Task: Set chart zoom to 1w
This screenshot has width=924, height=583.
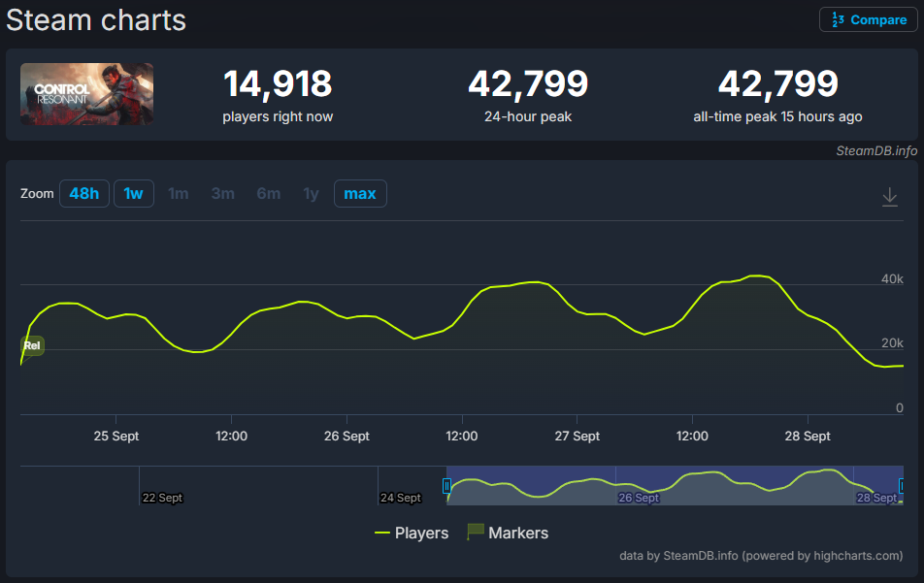Action: pos(134,194)
